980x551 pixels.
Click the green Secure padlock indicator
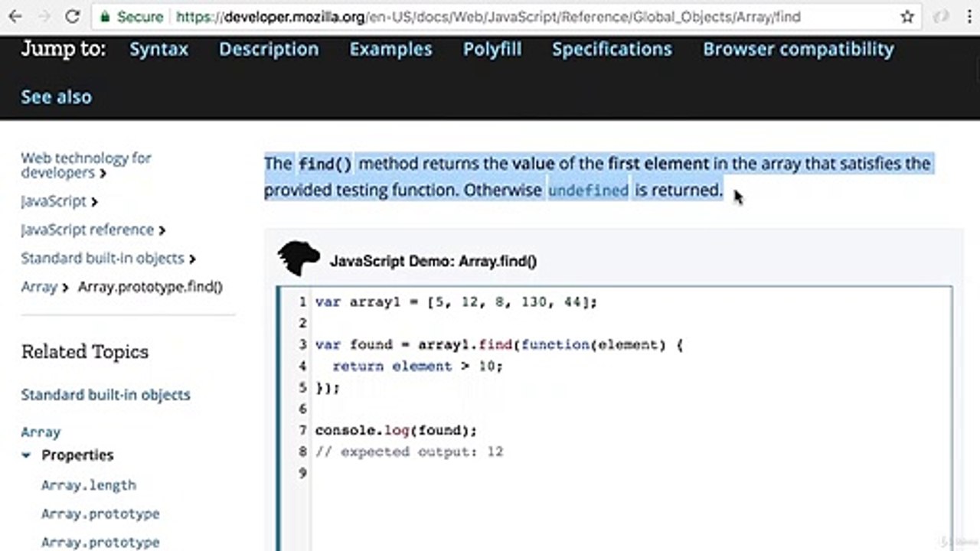click(x=130, y=16)
